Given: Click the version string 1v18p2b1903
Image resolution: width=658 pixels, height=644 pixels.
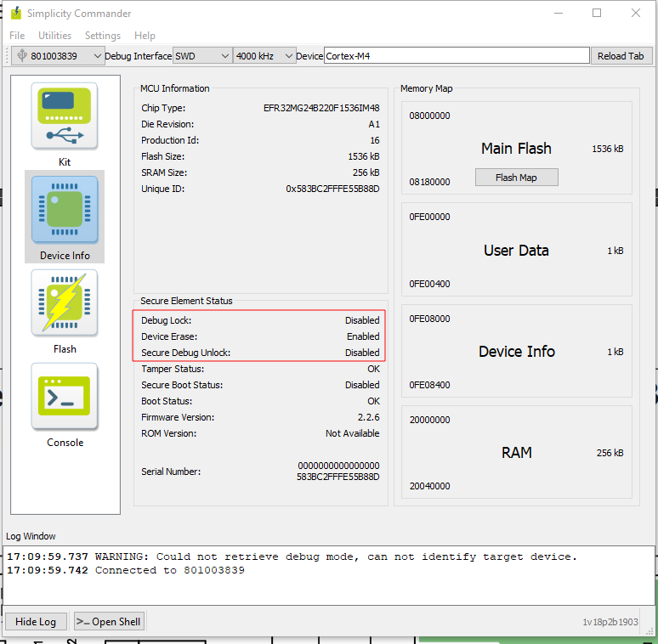Looking at the screenshot, I should click(x=610, y=622).
